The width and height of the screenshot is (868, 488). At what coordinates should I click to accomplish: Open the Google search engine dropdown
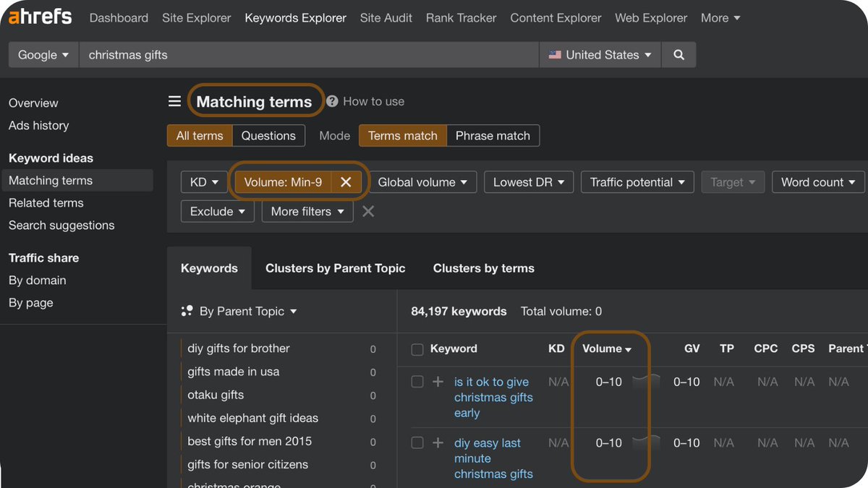pos(43,55)
